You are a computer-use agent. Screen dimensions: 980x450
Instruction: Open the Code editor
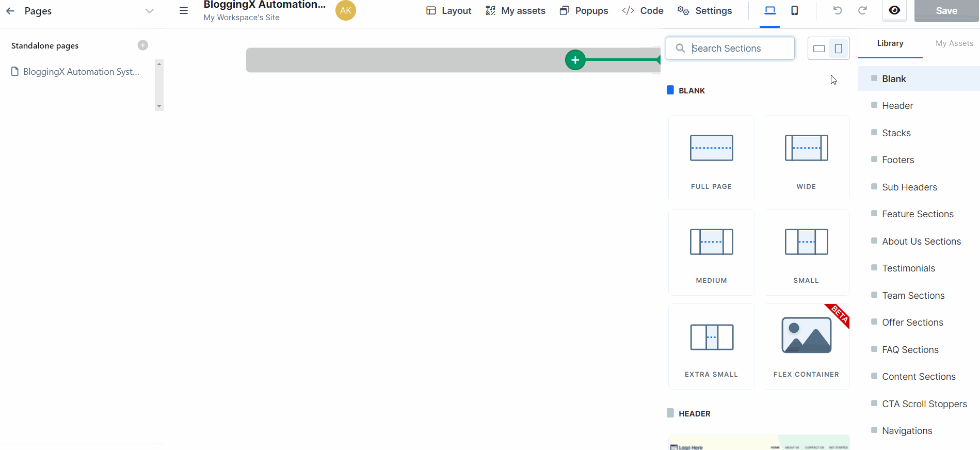pos(642,11)
